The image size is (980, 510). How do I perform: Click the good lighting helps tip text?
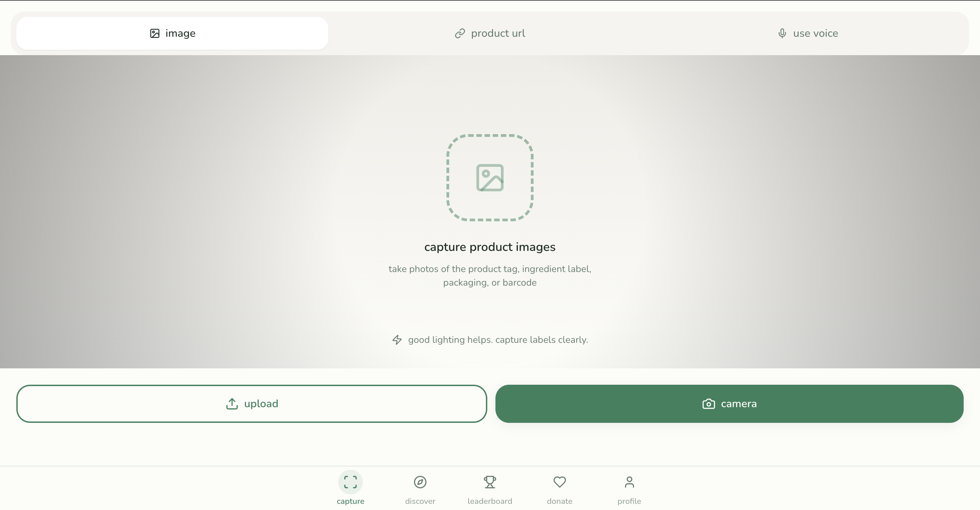pyautogui.click(x=497, y=339)
